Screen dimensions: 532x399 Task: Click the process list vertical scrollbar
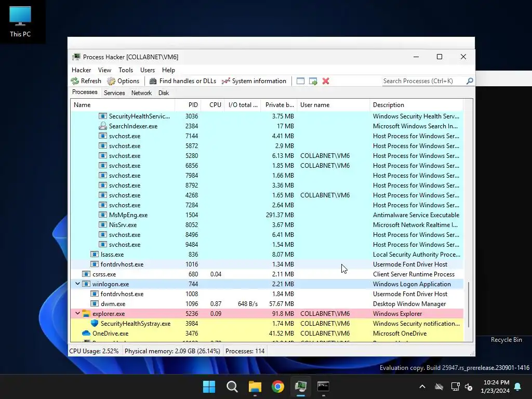click(x=468, y=304)
